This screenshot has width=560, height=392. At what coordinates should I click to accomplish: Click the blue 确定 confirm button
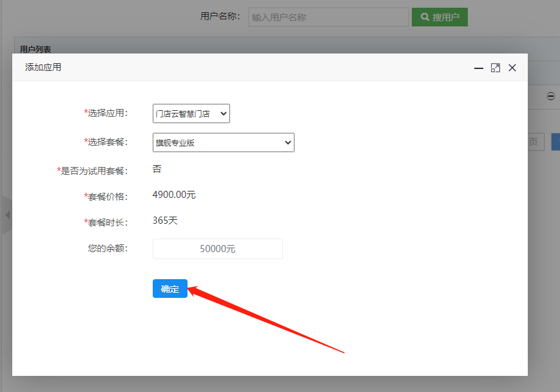point(169,289)
